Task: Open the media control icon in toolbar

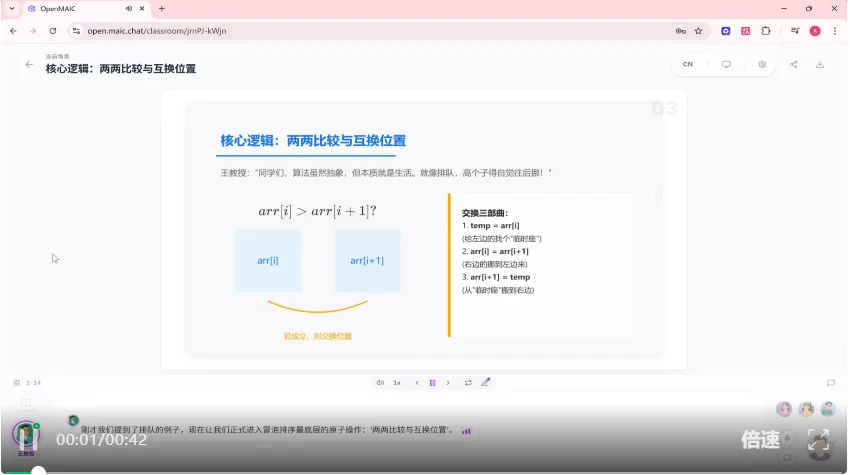Action: pyautogui.click(x=795, y=31)
